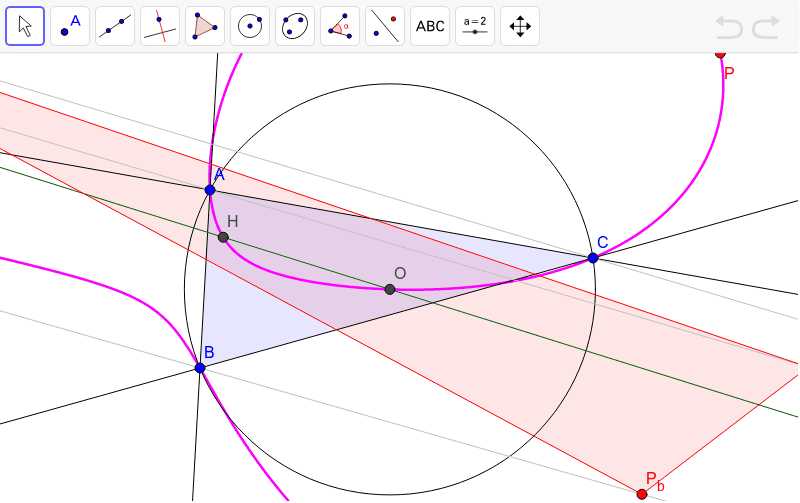This screenshot has width=800, height=503.
Task: Click label text of point C
Action: coord(603,242)
